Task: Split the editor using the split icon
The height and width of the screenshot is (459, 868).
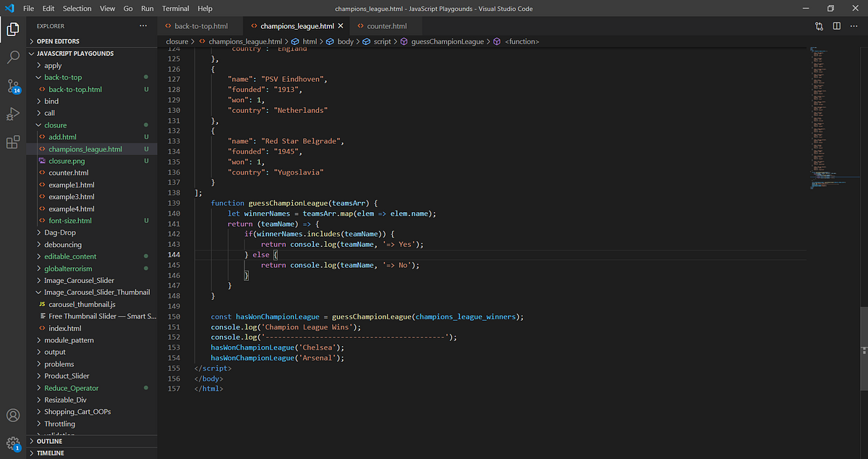Action: (x=837, y=25)
